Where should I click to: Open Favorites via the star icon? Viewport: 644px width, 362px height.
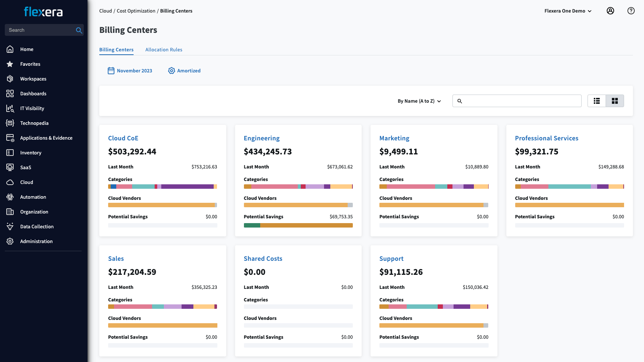tap(10, 64)
